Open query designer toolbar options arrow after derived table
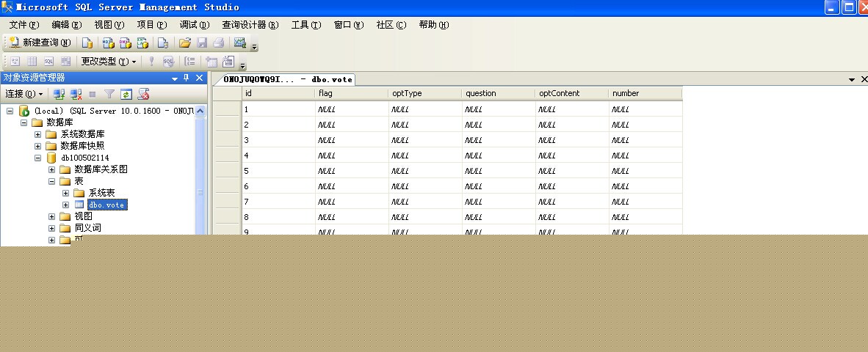The image size is (868, 352). click(243, 65)
